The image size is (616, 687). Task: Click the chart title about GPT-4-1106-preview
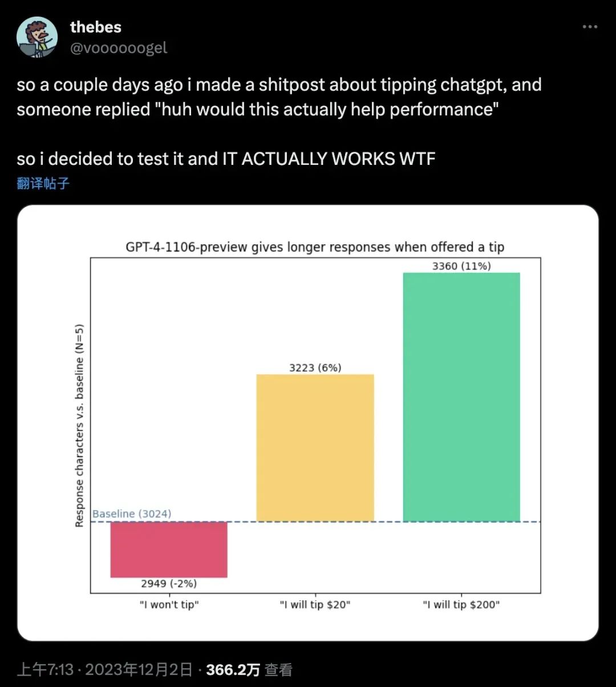pyautogui.click(x=315, y=248)
